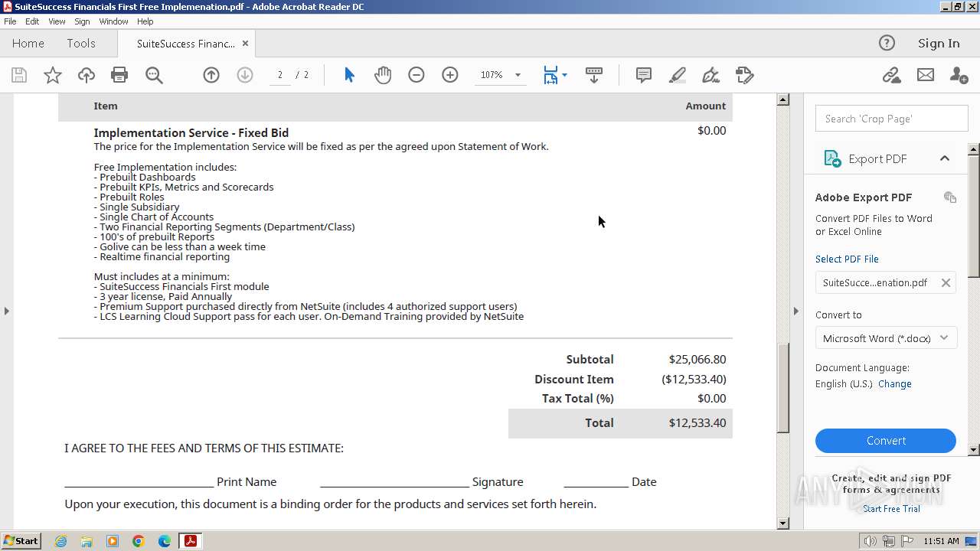Go to next page arrow
The height and width of the screenshot is (551, 980).
pyautogui.click(x=245, y=75)
